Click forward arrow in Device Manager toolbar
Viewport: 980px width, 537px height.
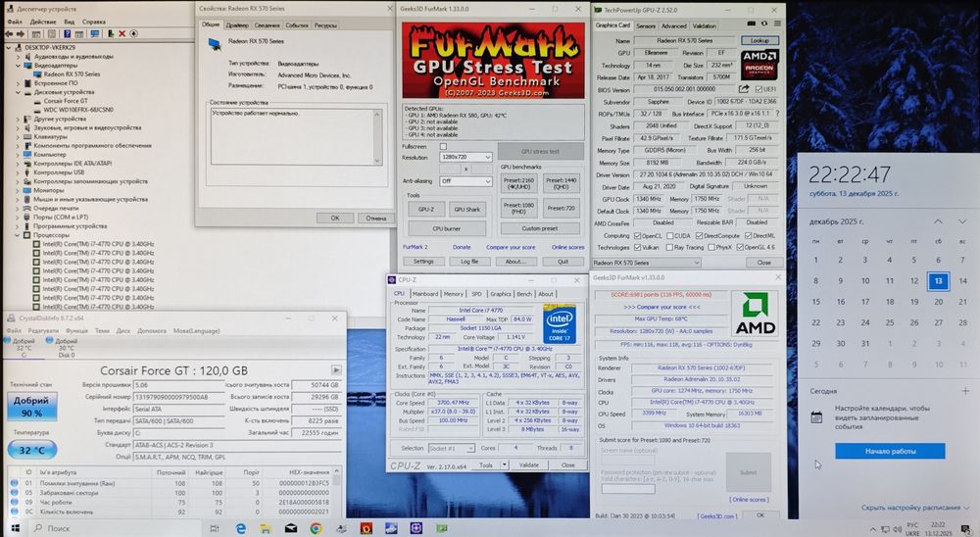pos(21,33)
